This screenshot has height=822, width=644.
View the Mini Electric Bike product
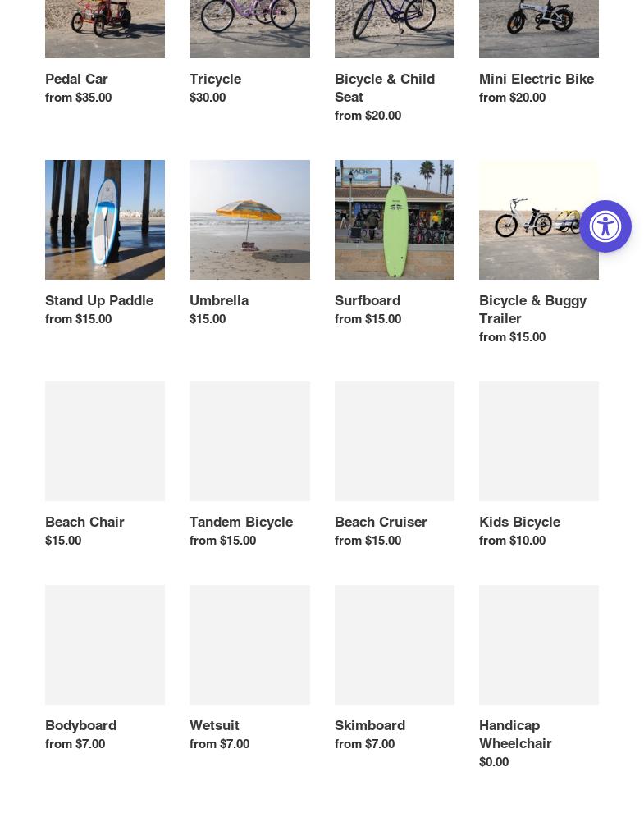click(x=536, y=79)
